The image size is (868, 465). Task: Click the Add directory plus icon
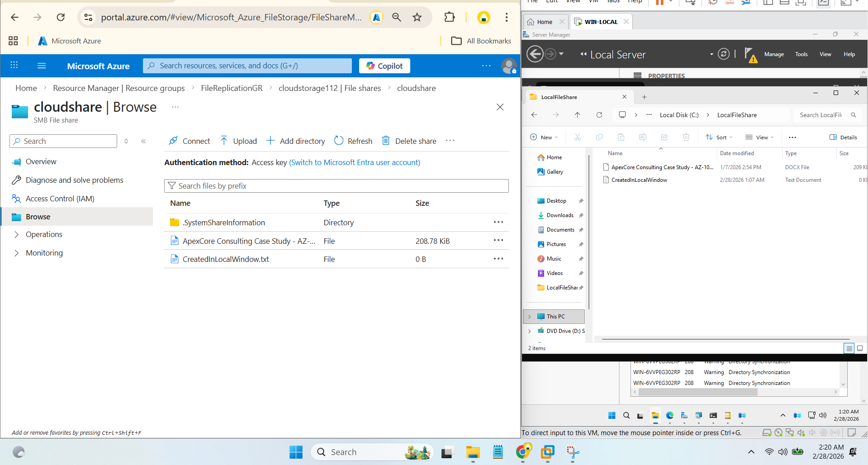[x=270, y=141]
